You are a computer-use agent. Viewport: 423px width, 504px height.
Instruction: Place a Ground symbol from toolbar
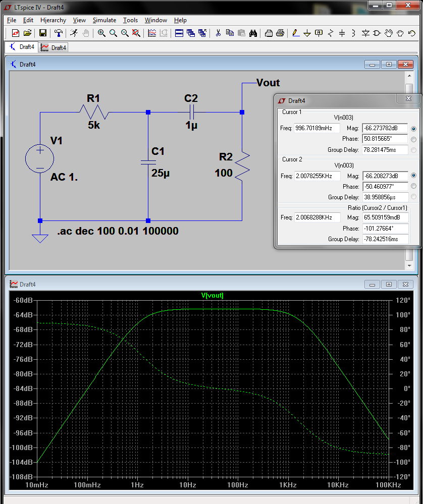click(x=307, y=33)
